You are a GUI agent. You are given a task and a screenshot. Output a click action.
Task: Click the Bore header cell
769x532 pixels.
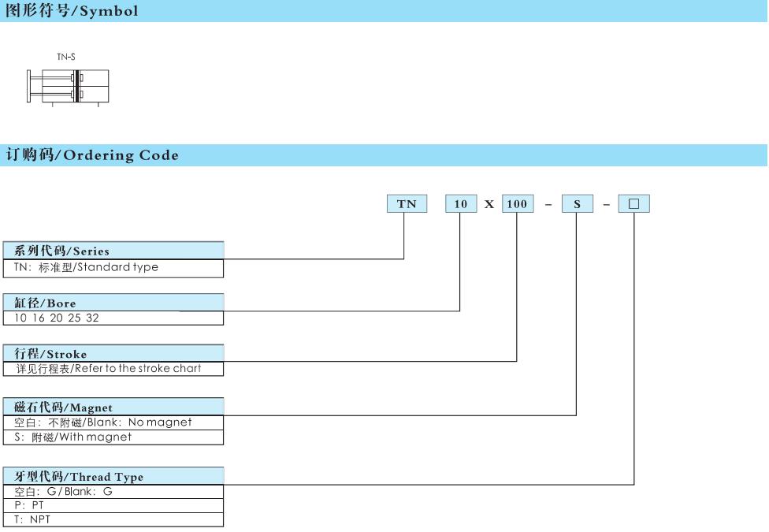click(x=113, y=303)
